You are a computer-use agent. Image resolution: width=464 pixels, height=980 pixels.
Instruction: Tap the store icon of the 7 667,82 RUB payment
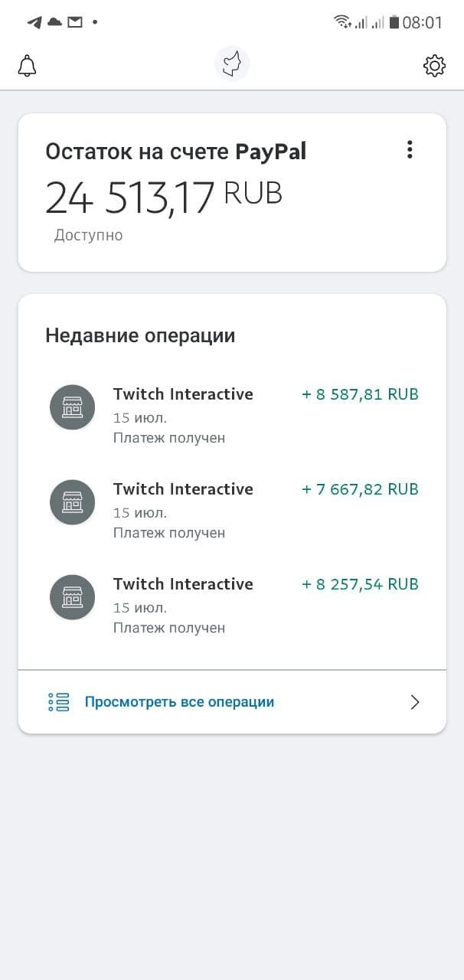click(72, 502)
